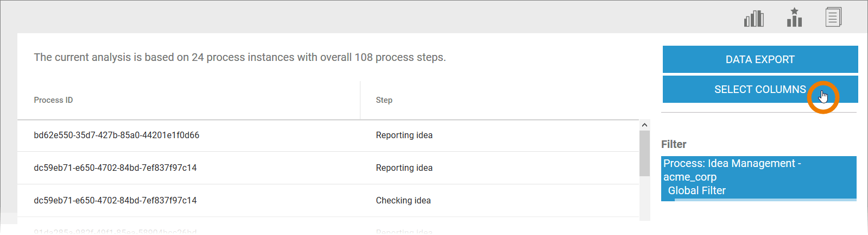Click the divider between Process ID and Step headers
Screen dimensions: 868x235
point(360,100)
